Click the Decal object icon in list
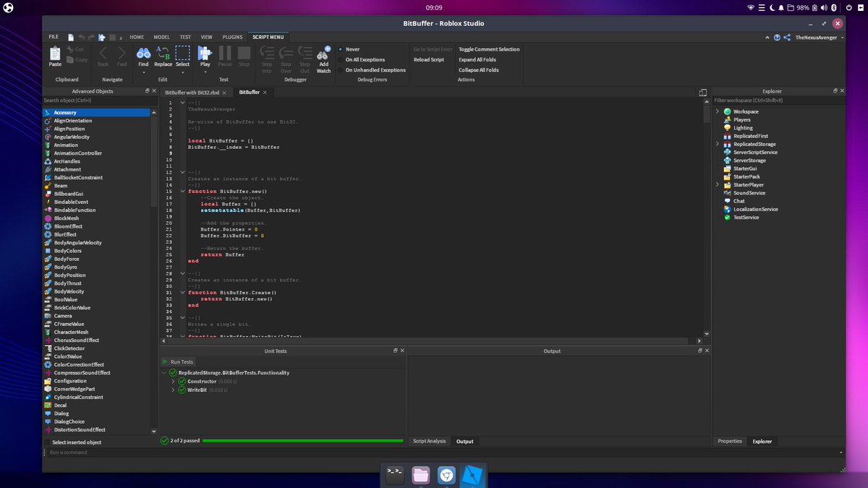 point(47,406)
